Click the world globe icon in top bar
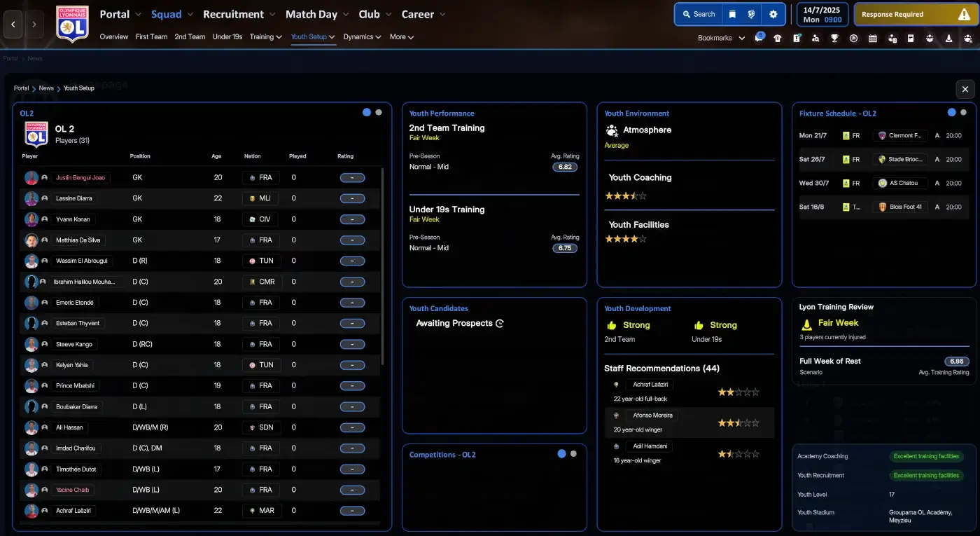The height and width of the screenshot is (536, 980). tap(751, 14)
